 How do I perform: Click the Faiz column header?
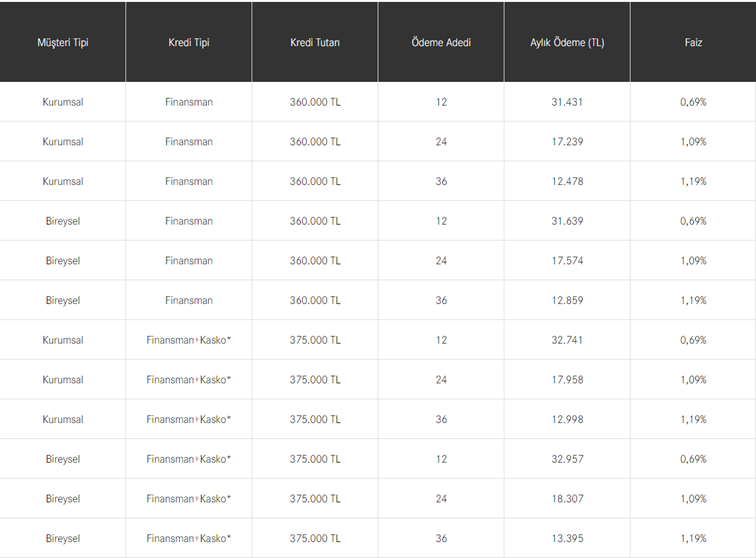(693, 43)
